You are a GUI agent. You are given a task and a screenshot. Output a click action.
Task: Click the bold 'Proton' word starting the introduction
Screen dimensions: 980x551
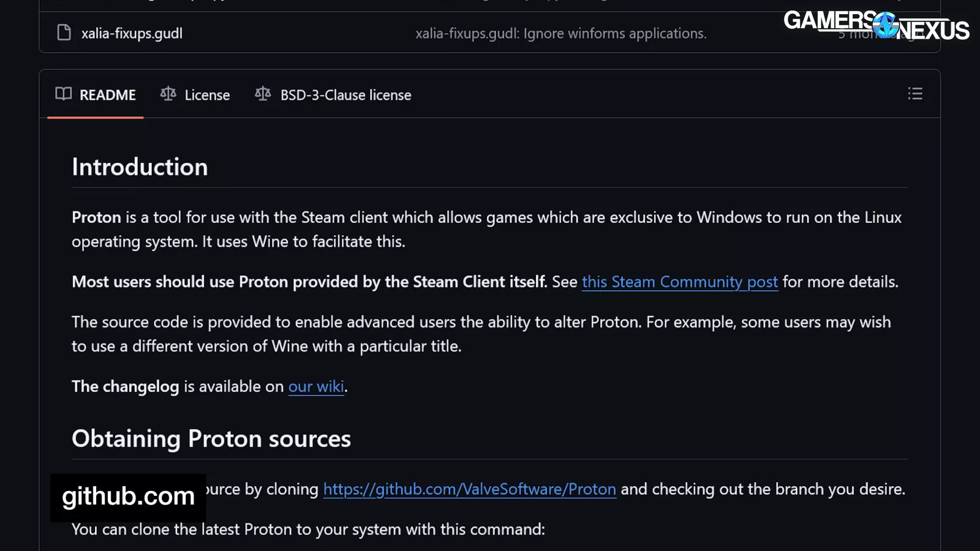click(x=96, y=217)
